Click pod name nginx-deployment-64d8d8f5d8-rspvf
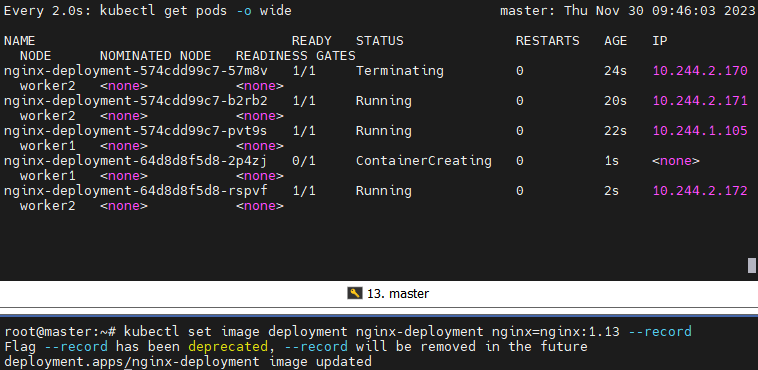Viewport: 758px width, 370px height. pyautogui.click(x=135, y=191)
